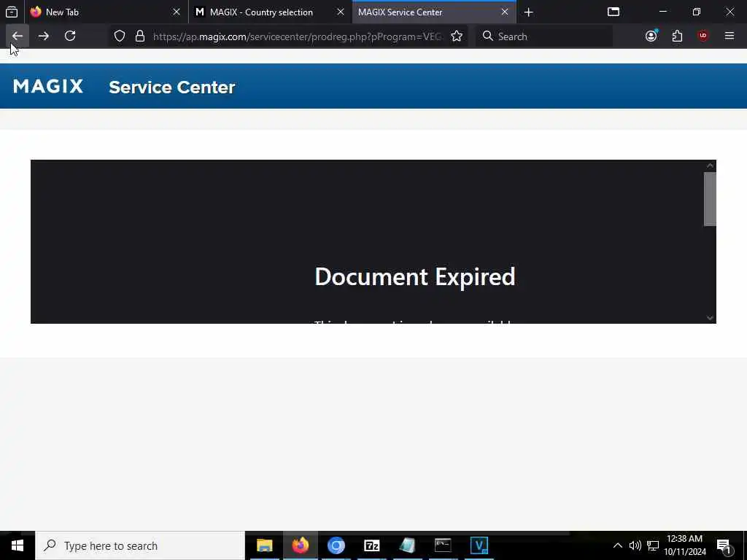Click the Document Expired heading

[415, 276]
